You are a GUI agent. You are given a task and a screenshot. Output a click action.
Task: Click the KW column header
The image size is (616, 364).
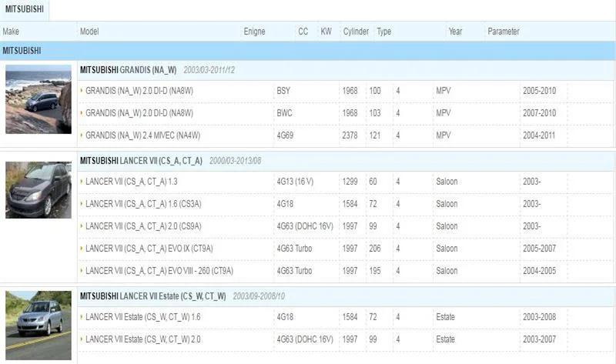(326, 32)
